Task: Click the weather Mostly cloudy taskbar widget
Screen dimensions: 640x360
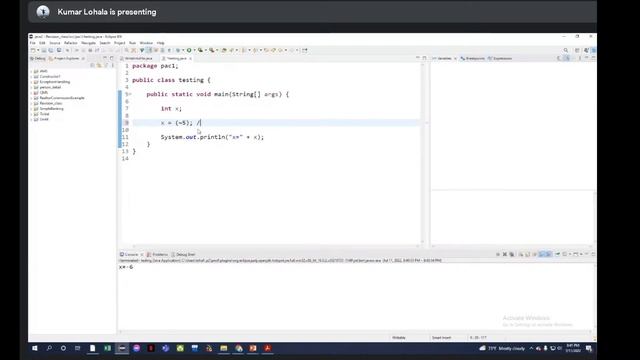Action: 502,348
